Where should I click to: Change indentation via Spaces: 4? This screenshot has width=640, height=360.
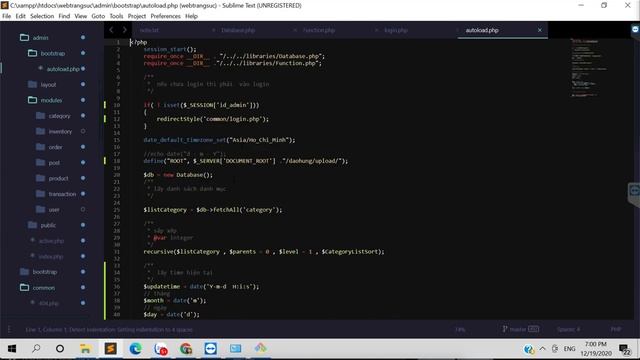568,329
